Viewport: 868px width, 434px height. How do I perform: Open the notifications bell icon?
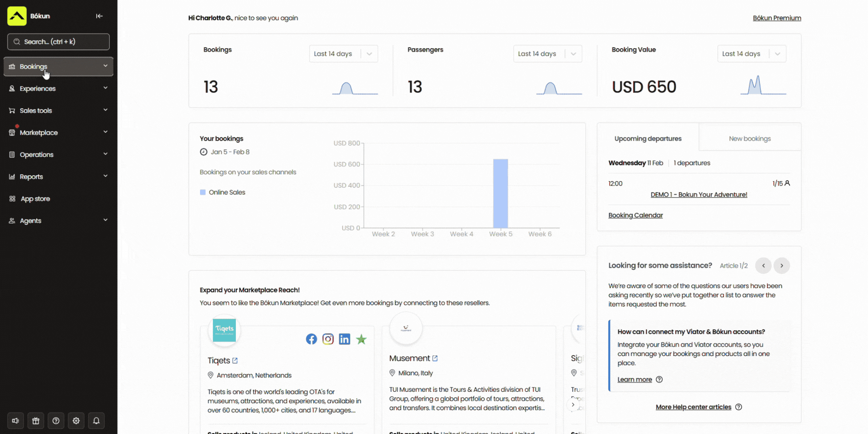coord(96,421)
